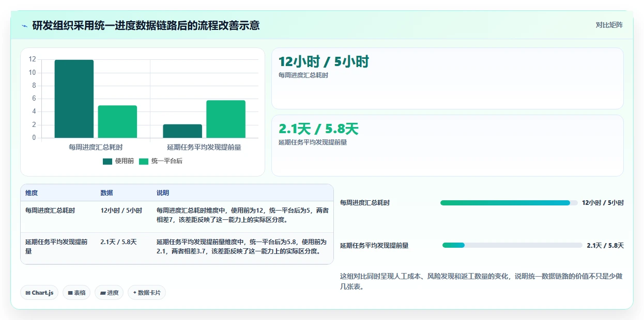The image size is (644, 320).
Task: Click the 统一平台后 bar for 延期任务平均发现提前量
Action: [226, 119]
